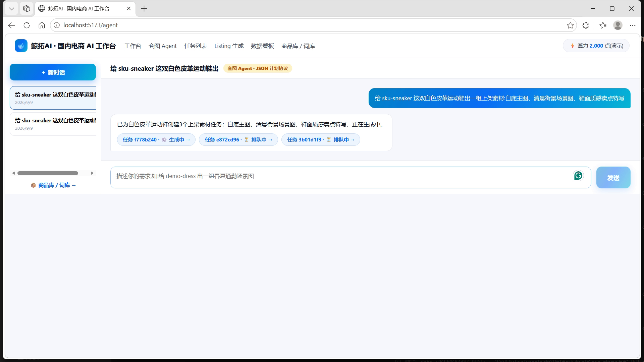This screenshot has height=362, width=644.
Task: Click right arrow of sidebar scrollbar
Action: pos(92,173)
